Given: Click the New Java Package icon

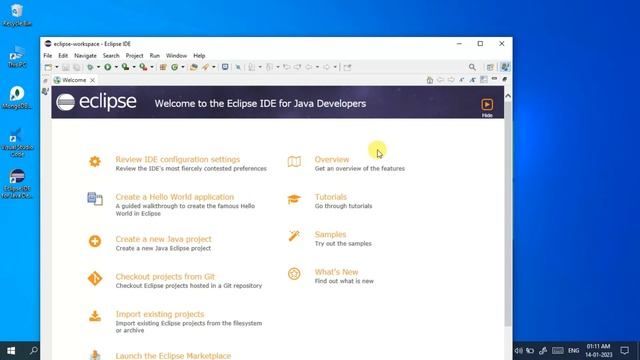Looking at the screenshot, I should pyautogui.click(x=163, y=67).
